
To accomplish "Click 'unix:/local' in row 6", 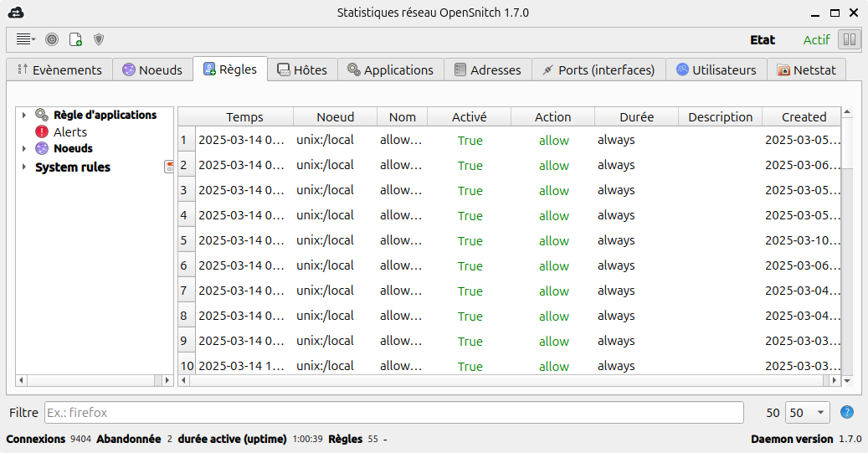I will 325,265.
